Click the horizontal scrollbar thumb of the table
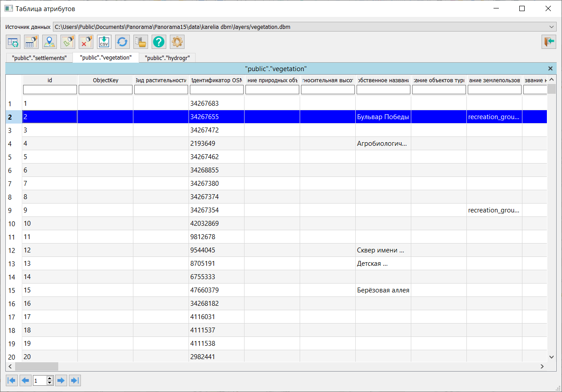562x392 pixels. [x=36, y=367]
